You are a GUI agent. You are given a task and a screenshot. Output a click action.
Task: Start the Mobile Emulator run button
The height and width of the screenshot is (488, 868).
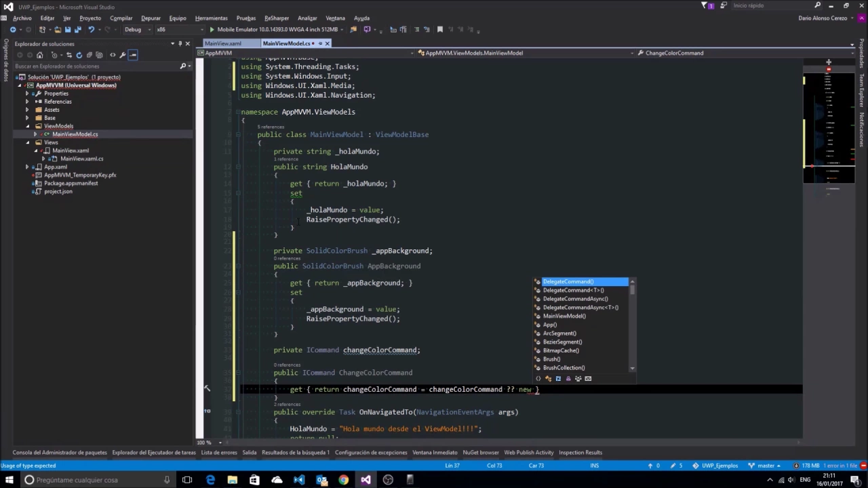click(x=212, y=30)
